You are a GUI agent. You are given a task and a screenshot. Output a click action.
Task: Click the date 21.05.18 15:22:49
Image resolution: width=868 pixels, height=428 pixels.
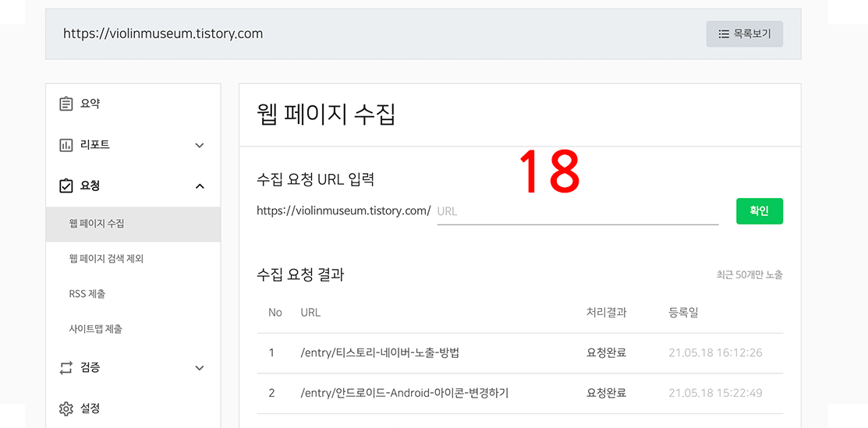716,393
